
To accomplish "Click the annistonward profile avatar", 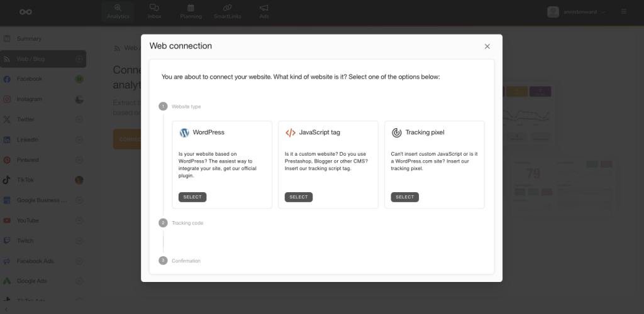I will [553, 12].
